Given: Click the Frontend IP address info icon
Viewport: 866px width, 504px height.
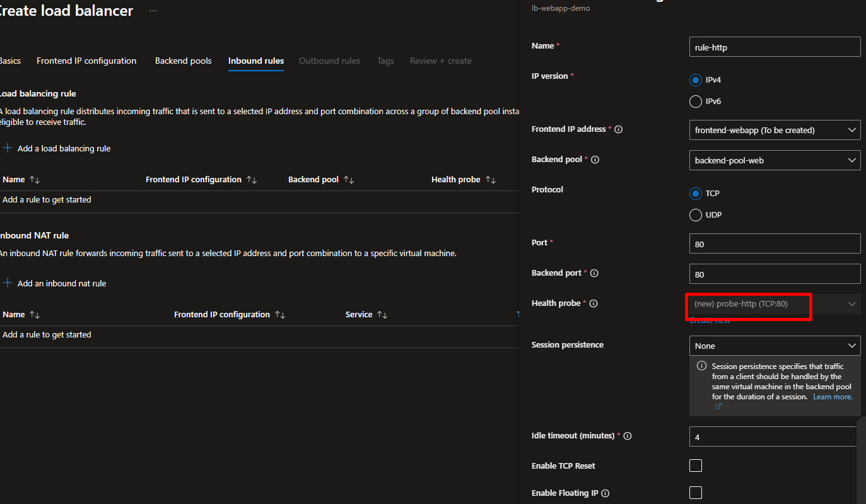Looking at the screenshot, I should 618,129.
